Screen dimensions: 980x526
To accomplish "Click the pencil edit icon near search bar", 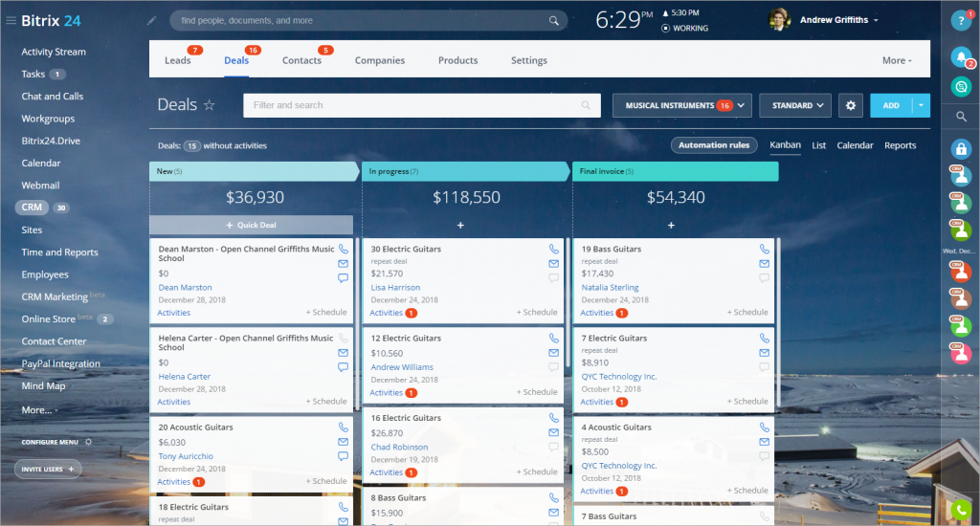I will pyautogui.click(x=151, y=21).
